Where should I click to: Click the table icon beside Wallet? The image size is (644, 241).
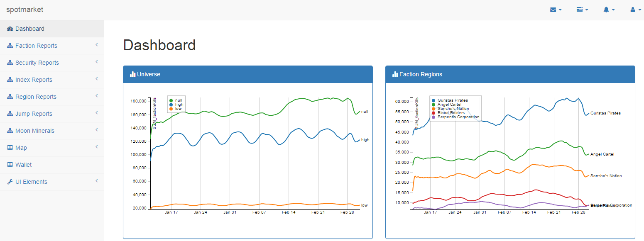pyautogui.click(x=10, y=165)
